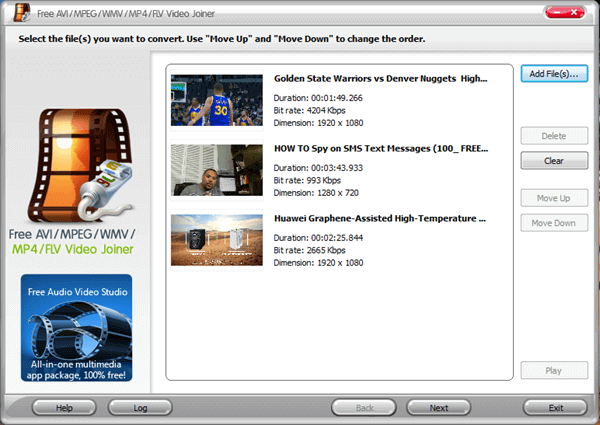Clear the file list with Clear
Image resolution: width=600 pixels, height=425 pixels.
554,161
